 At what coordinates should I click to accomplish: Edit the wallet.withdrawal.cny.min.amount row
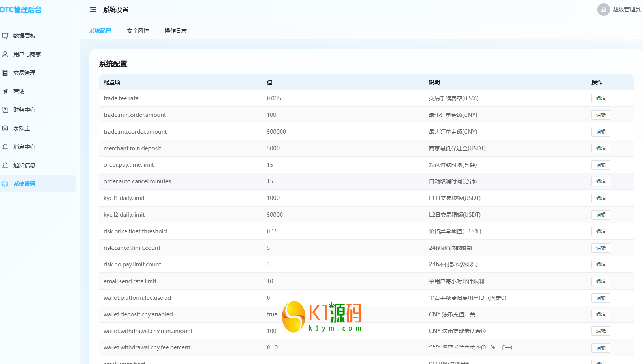[600, 331]
